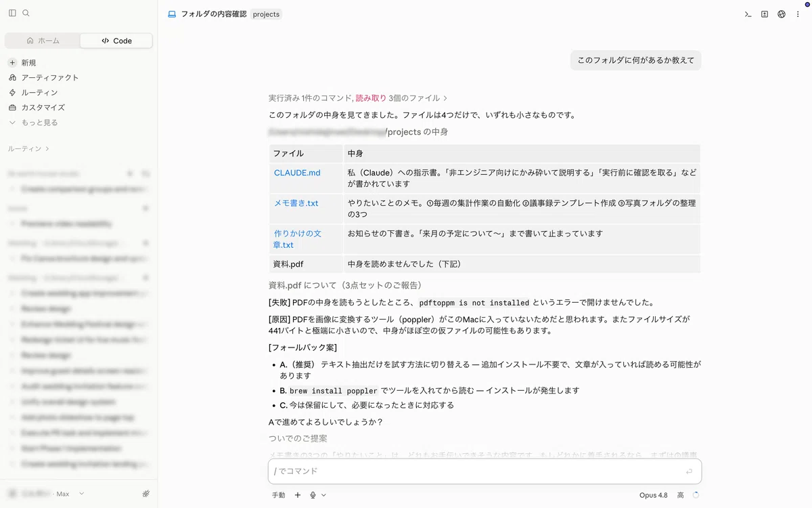Click the ついでのご提案 heading
812x508 pixels.
(x=298, y=439)
